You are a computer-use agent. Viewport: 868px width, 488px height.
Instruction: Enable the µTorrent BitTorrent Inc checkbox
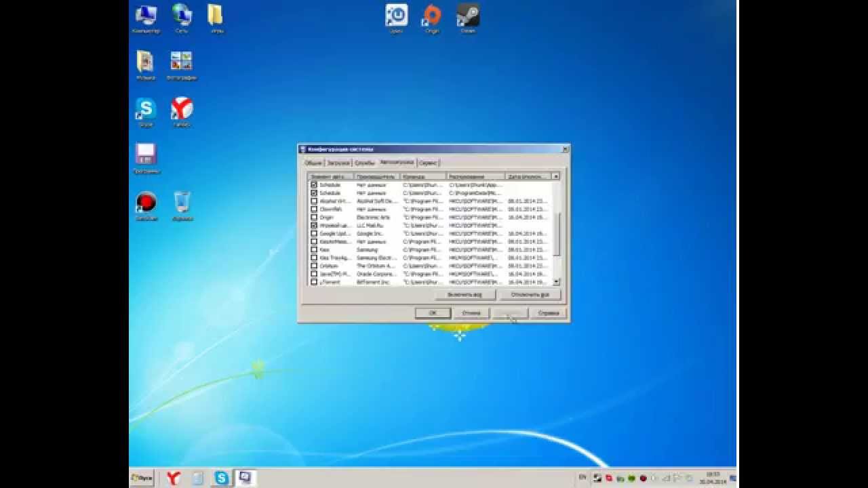[314, 282]
